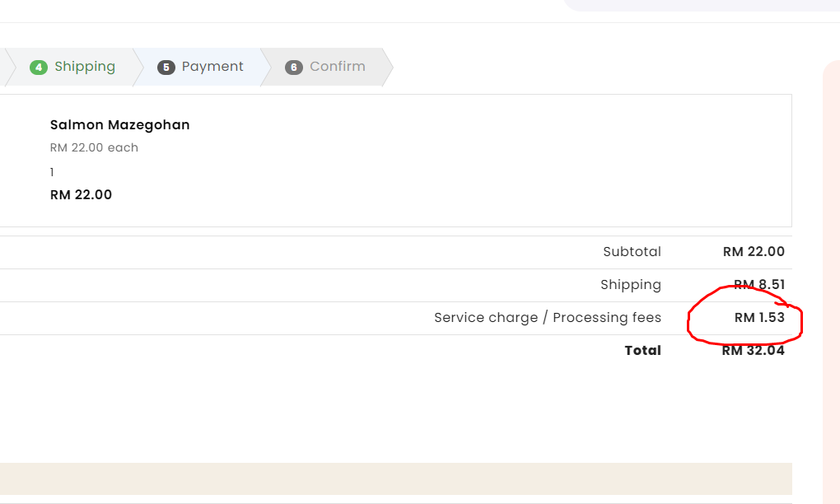Screen dimensions: 840x504
Task: Open the Salmon Mazegohan product name
Action: point(120,125)
